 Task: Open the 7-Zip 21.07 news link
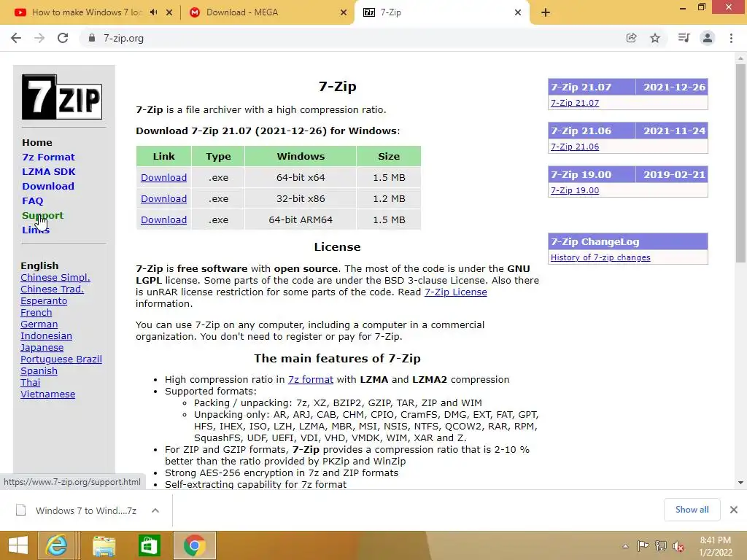coord(575,103)
